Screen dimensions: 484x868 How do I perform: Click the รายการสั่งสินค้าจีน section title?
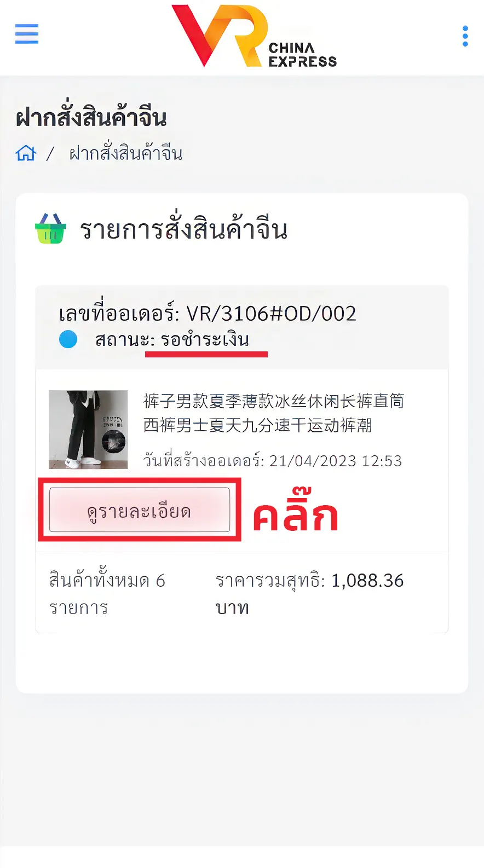(183, 229)
